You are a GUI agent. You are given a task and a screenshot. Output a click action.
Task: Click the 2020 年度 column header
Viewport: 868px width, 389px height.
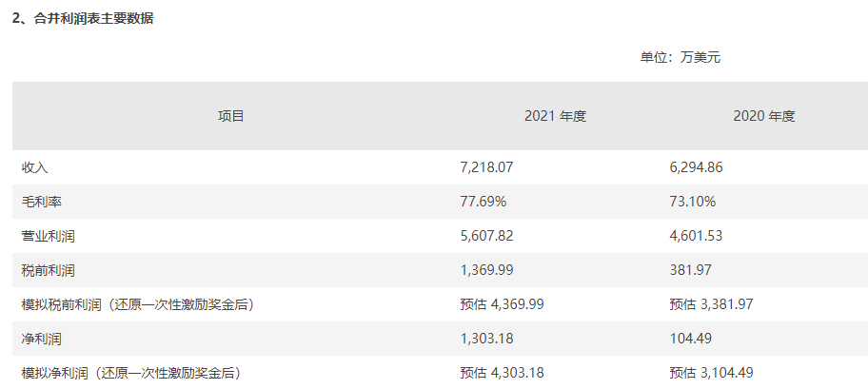coord(764,116)
